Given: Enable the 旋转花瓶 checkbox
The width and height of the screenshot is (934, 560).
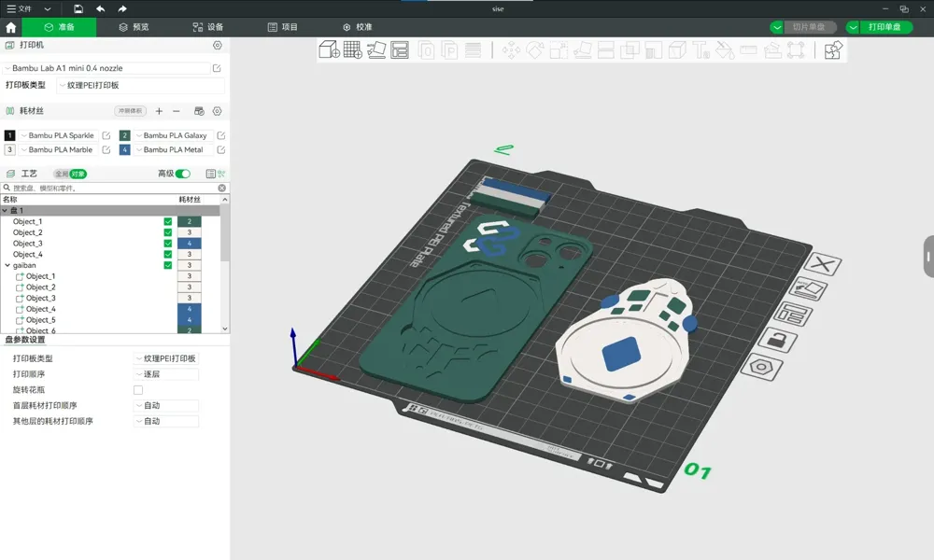Looking at the screenshot, I should click(x=138, y=390).
